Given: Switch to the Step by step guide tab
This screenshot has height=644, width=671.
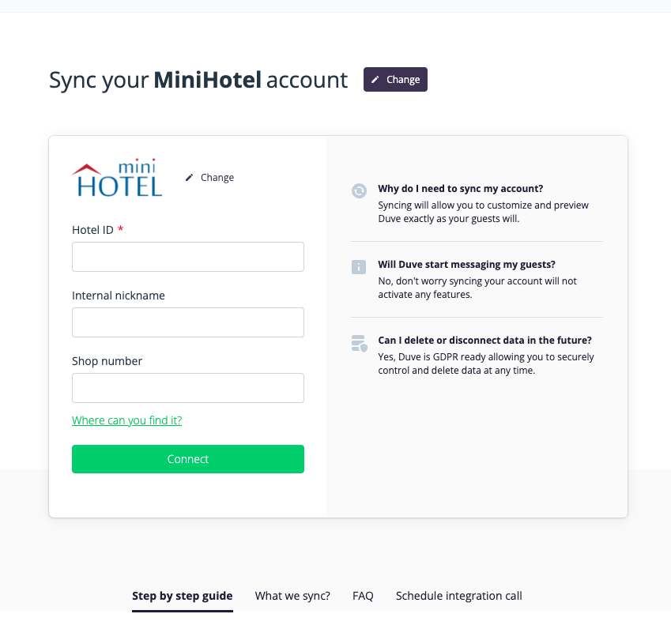Looking at the screenshot, I should pyautogui.click(x=183, y=596).
